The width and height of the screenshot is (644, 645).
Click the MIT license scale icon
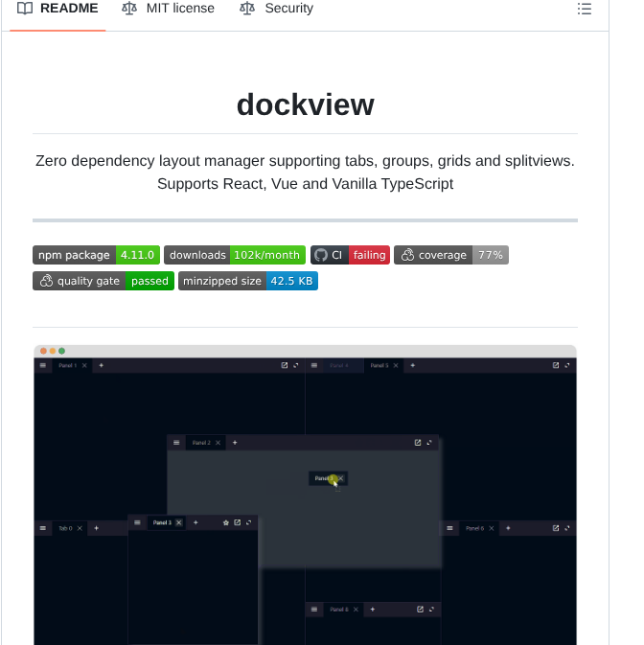coord(129,9)
